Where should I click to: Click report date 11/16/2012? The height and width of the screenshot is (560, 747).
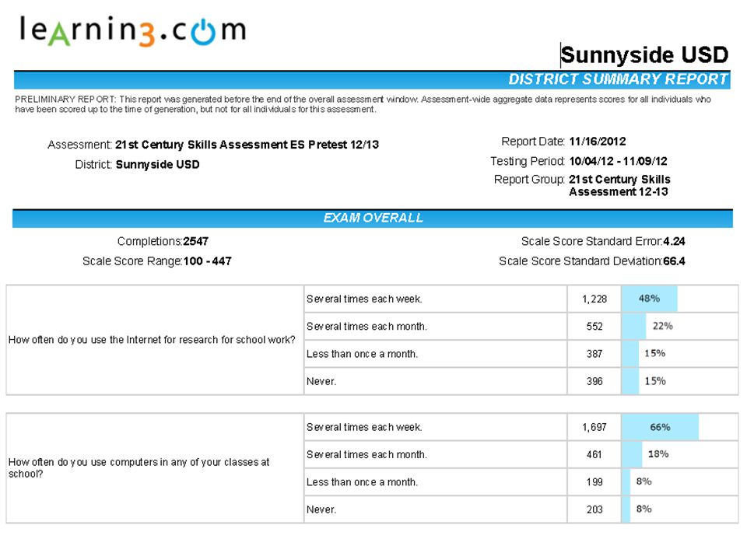[598, 142]
